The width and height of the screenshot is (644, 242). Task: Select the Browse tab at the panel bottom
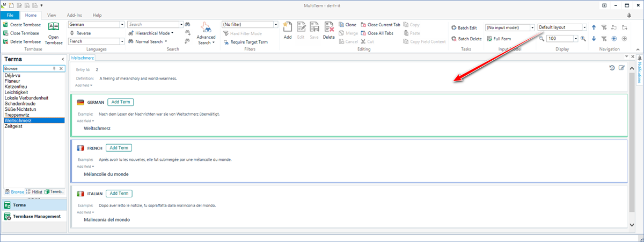16,191
